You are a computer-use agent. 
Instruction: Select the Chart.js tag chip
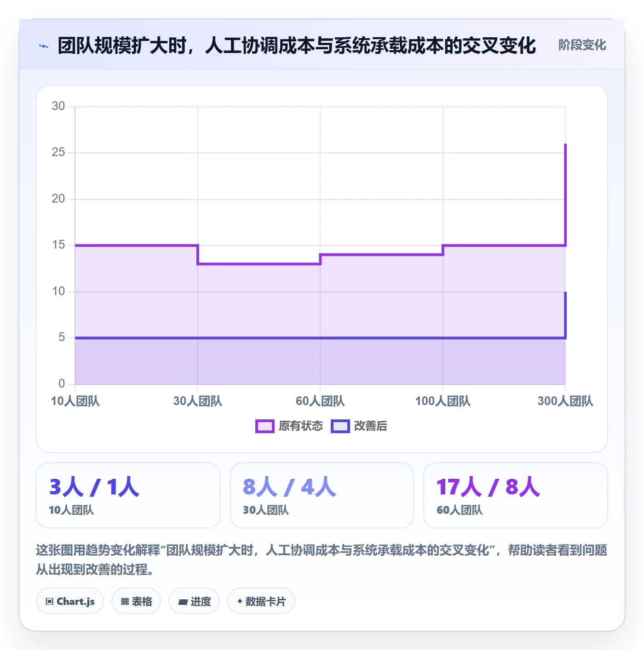pos(70,601)
